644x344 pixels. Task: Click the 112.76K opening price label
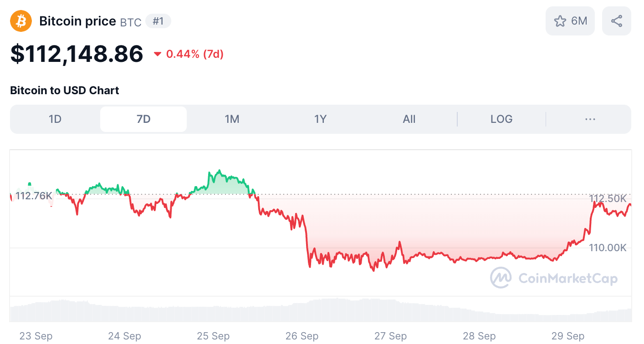[34, 196]
